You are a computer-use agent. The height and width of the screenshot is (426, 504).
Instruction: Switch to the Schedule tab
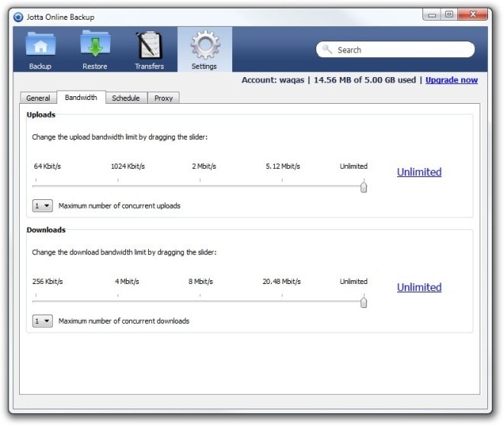tap(126, 98)
